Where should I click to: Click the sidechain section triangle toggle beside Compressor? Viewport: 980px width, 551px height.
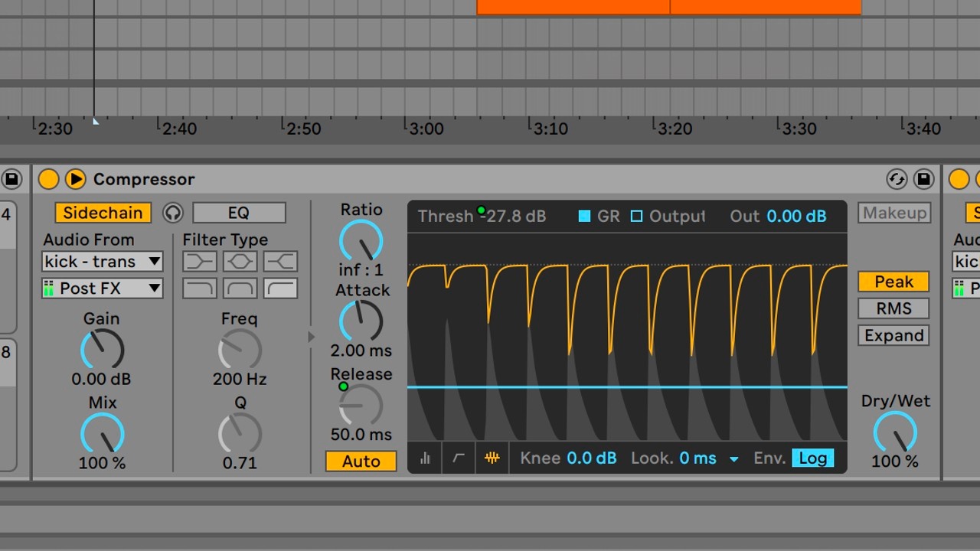[x=75, y=179]
